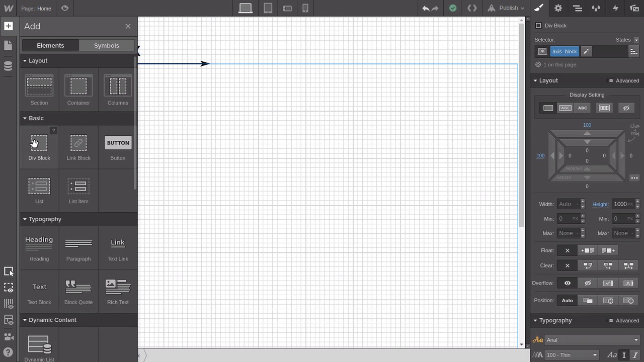
Task: Redo the last action
Action: tap(435, 8)
